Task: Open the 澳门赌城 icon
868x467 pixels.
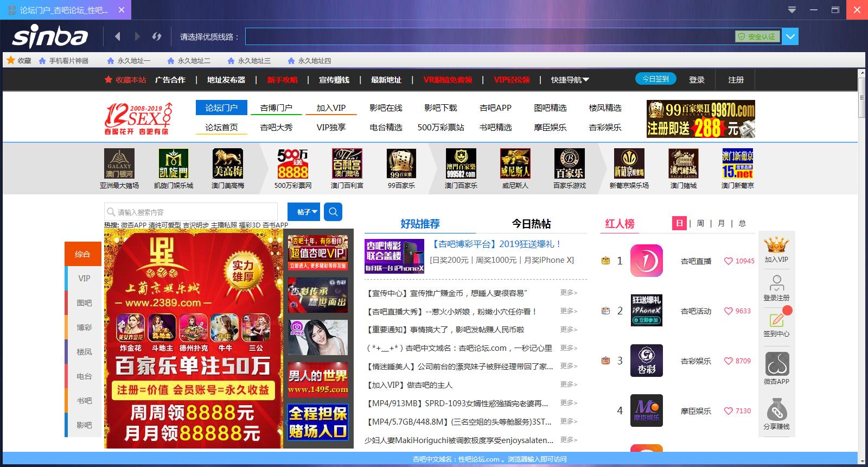Action: pyautogui.click(x=684, y=163)
